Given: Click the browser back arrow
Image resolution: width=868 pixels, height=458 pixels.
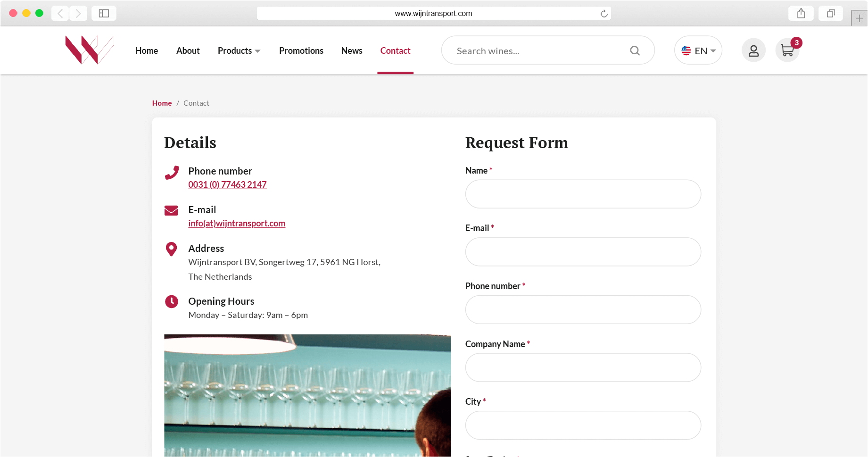Looking at the screenshot, I should 60,13.
